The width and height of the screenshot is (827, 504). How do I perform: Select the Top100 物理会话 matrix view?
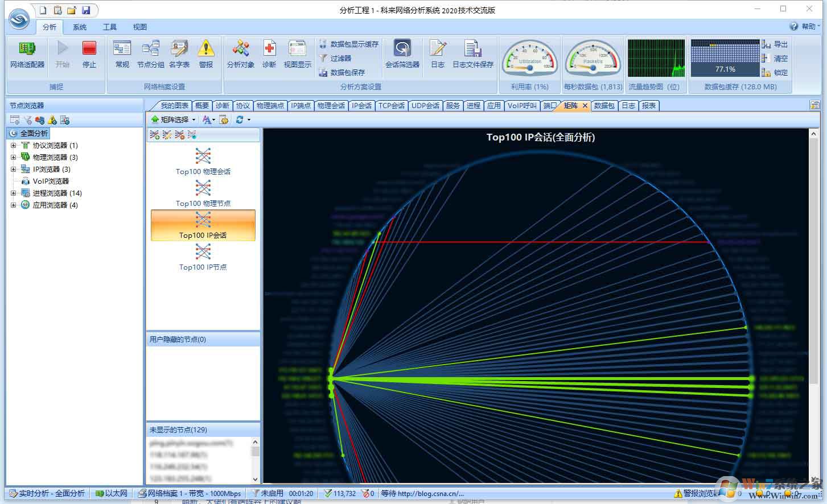[x=203, y=162]
